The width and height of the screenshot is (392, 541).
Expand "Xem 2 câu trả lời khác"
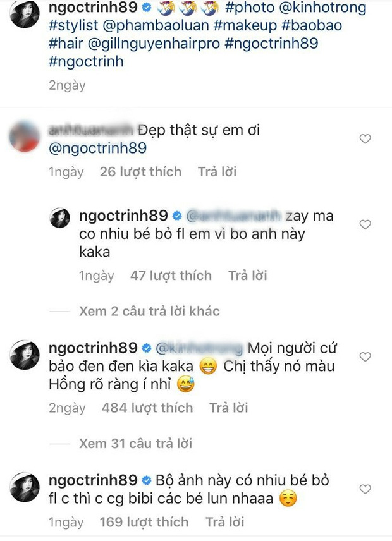point(149,311)
